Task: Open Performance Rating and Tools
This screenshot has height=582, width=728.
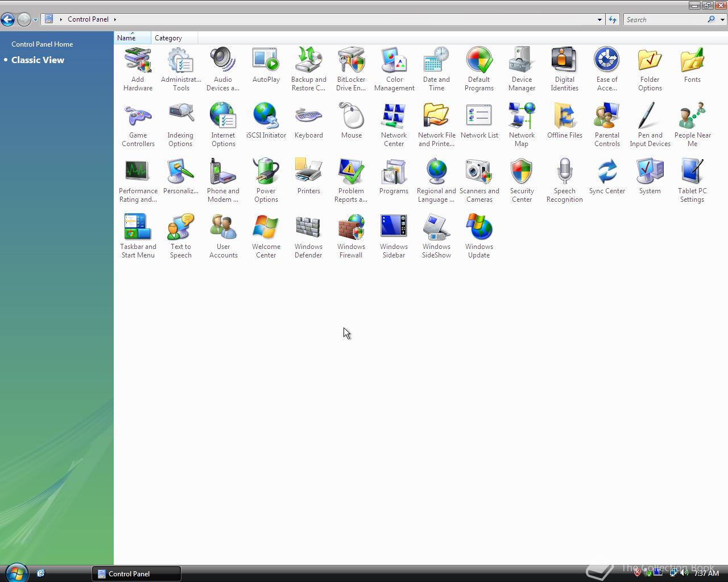Action: tap(138, 181)
